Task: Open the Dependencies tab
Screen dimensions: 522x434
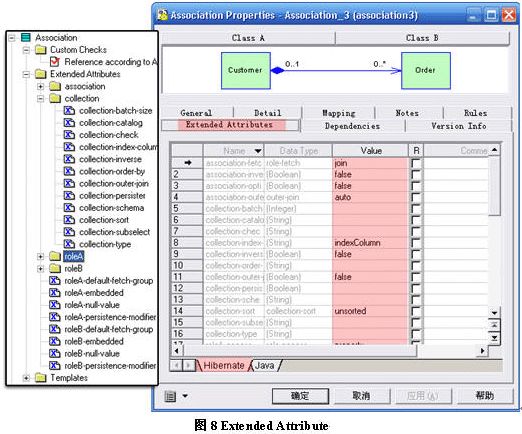Action: (x=352, y=126)
